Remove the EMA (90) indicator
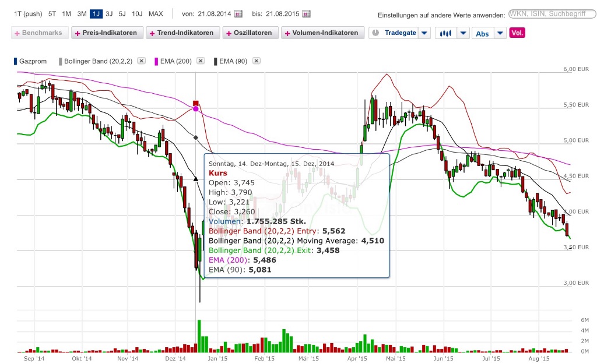This screenshot has height=364, width=597. [x=255, y=61]
